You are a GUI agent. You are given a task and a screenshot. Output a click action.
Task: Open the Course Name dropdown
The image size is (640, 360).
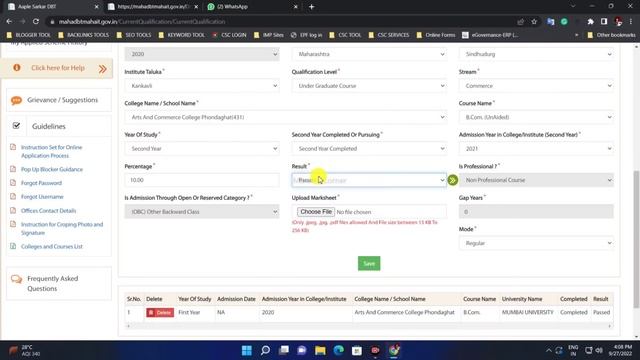point(536,117)
